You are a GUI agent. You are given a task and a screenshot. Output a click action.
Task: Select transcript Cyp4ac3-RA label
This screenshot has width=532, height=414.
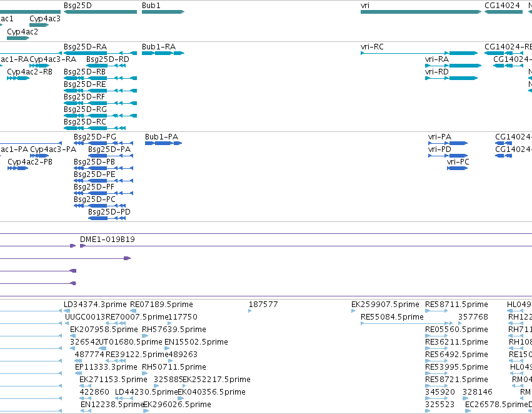click(53, 59)
